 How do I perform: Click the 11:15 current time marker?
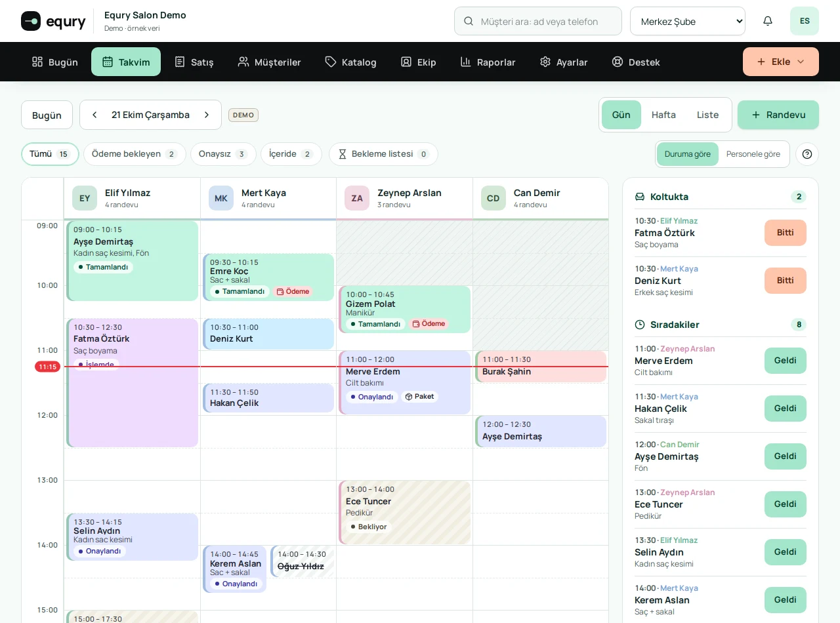click(x=47, y=367)
